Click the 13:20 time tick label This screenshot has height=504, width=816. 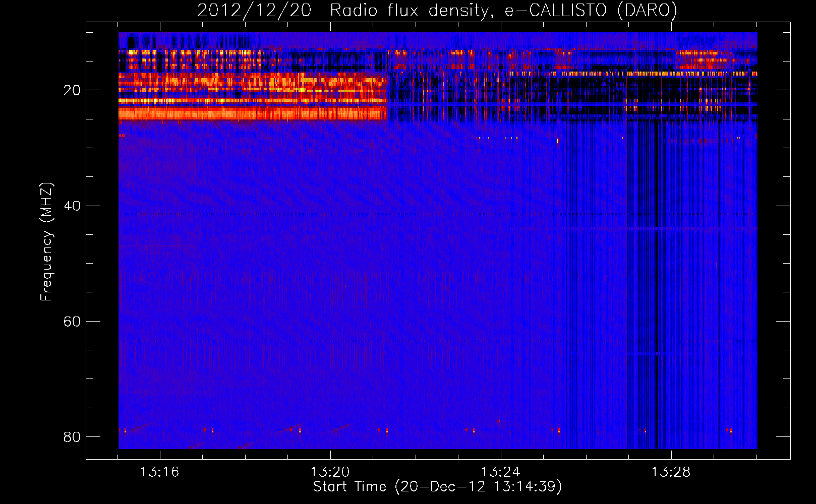pyautogui.click(x=330, y=472)
